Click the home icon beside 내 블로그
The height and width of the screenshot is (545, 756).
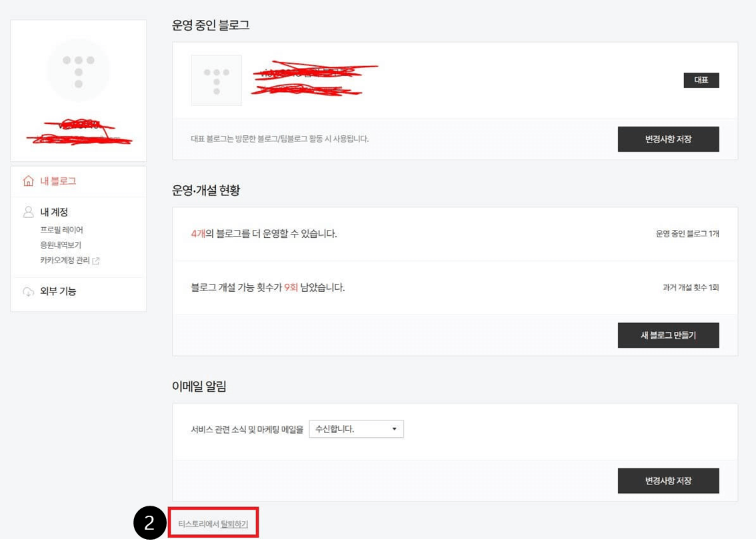[29, 181]
